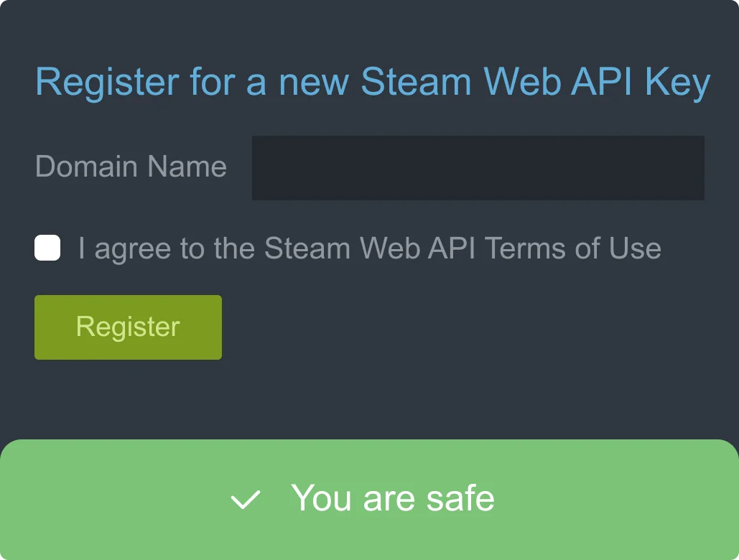Toggle the checkbox left of "I agree"
739x560 pixels.
tap(47, 248)
